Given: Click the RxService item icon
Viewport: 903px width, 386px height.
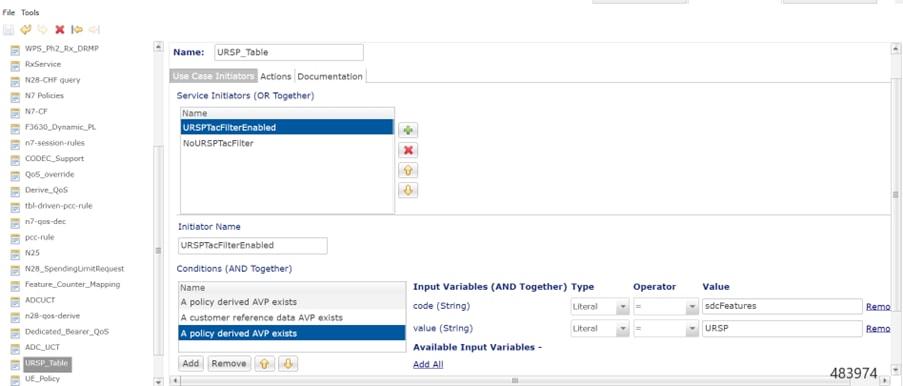Looking at the screenshot, I should point(16,65).
